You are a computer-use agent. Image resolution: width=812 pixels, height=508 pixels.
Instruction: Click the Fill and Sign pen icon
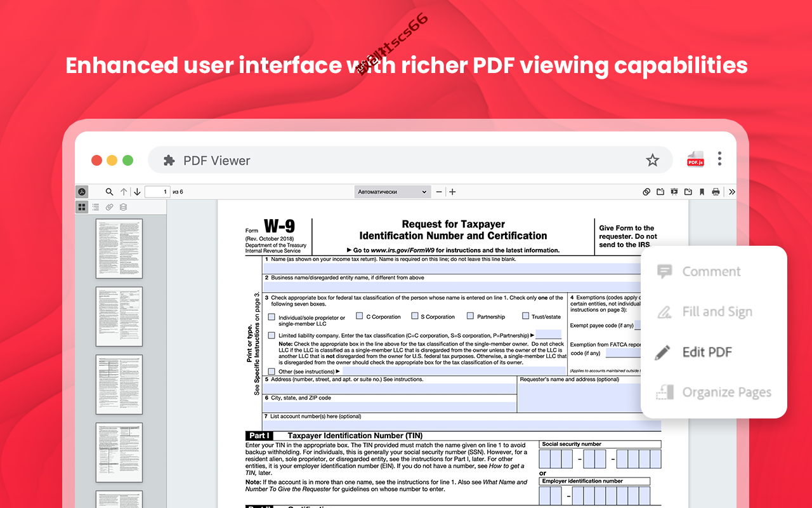click(x=664, y=312)
